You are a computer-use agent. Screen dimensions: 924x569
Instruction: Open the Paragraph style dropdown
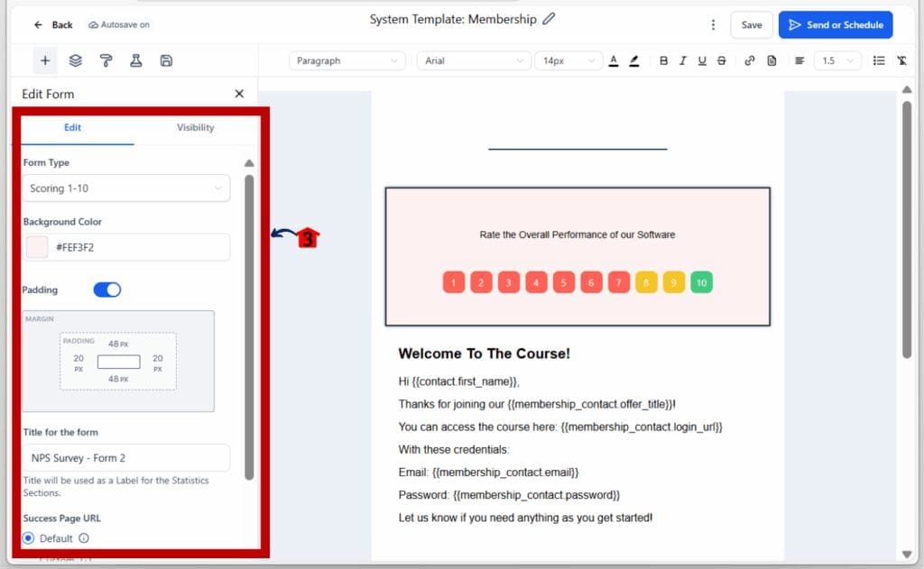347,60
